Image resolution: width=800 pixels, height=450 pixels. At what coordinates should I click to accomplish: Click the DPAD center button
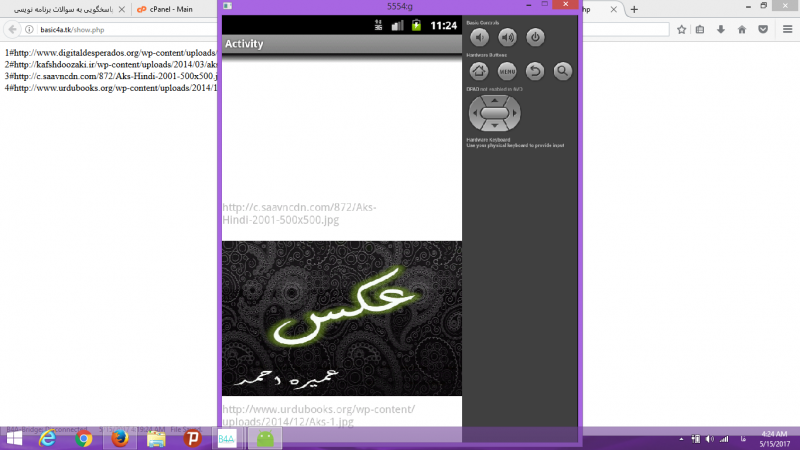pos(494,113)
